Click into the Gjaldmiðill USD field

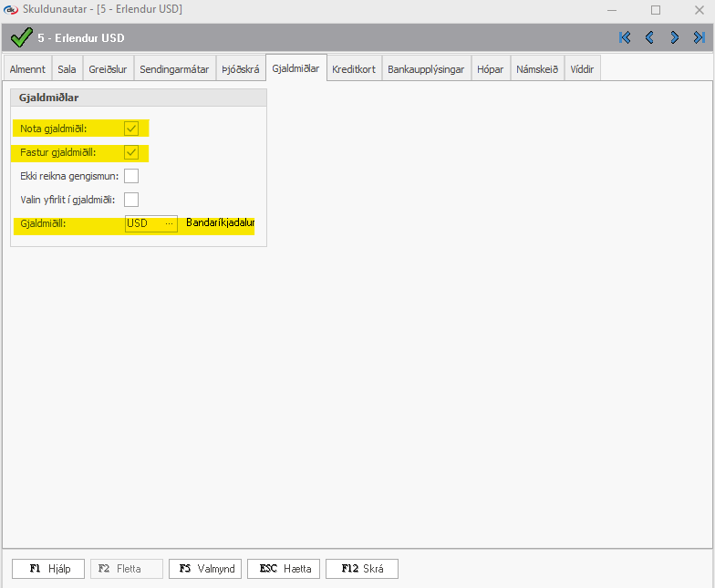[x=144, y=224]
